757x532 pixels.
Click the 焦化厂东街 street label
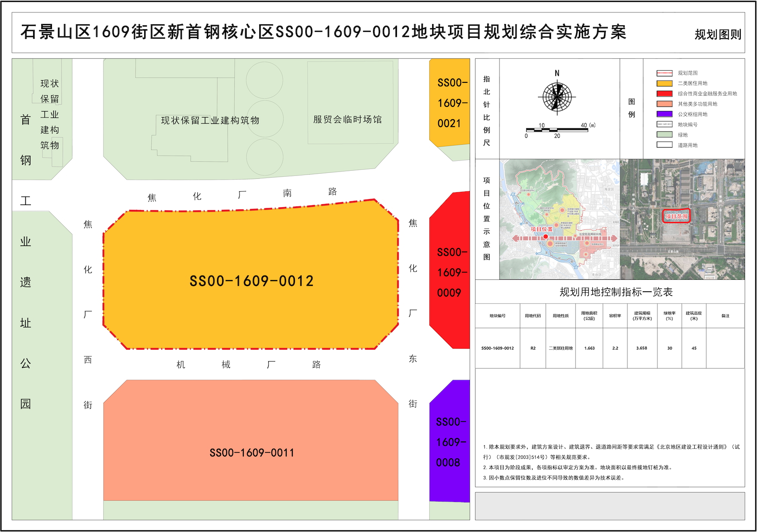pyautogui.click(x=413, y=313)
